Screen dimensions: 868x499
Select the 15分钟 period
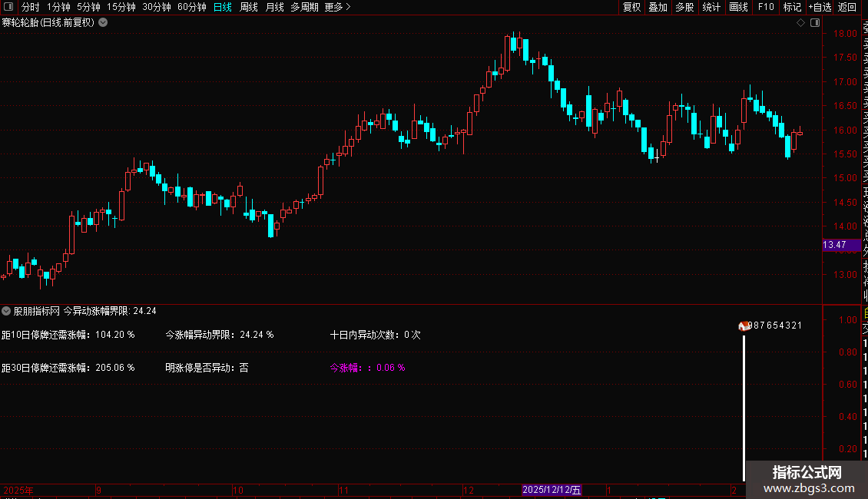pyautogui.click(x=121, y=7)
